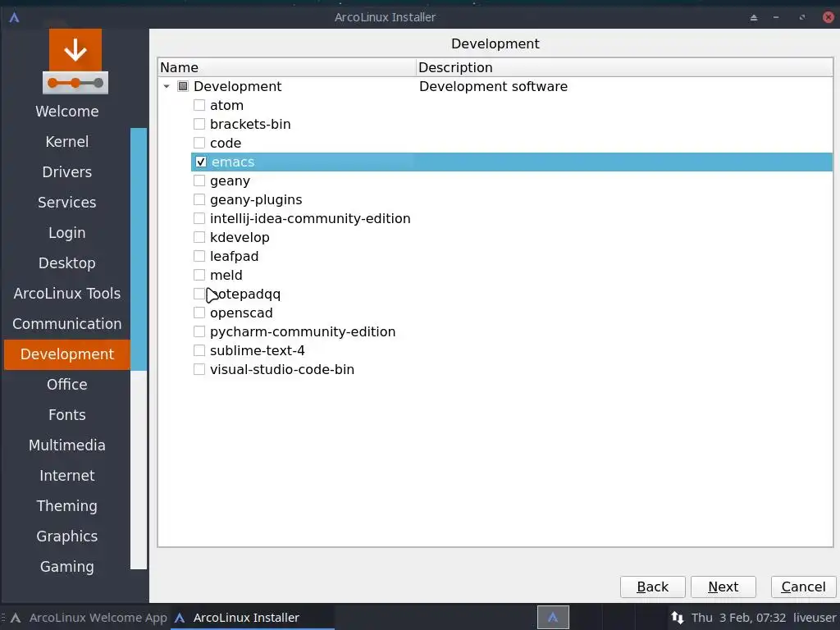Viewport: 840px width, 630px height.
Task: Switch to the Internet step
Action: click(x=67, y=476)
